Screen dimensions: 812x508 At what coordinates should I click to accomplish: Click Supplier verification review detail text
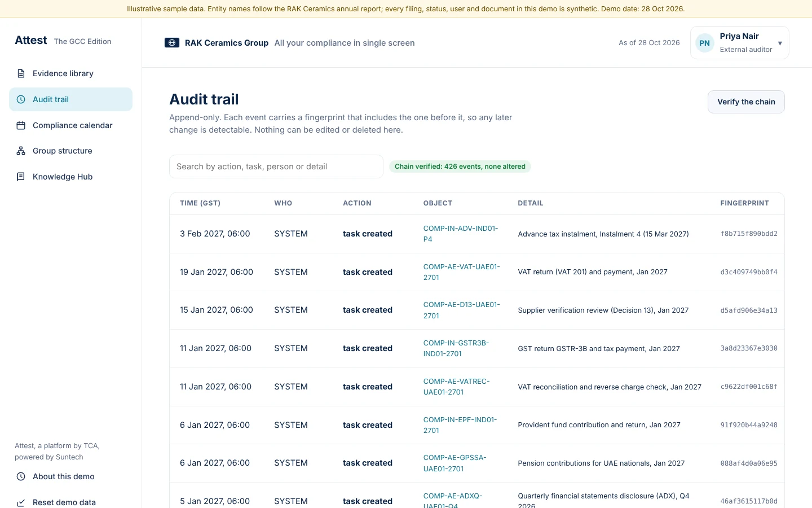pos(603,310)
